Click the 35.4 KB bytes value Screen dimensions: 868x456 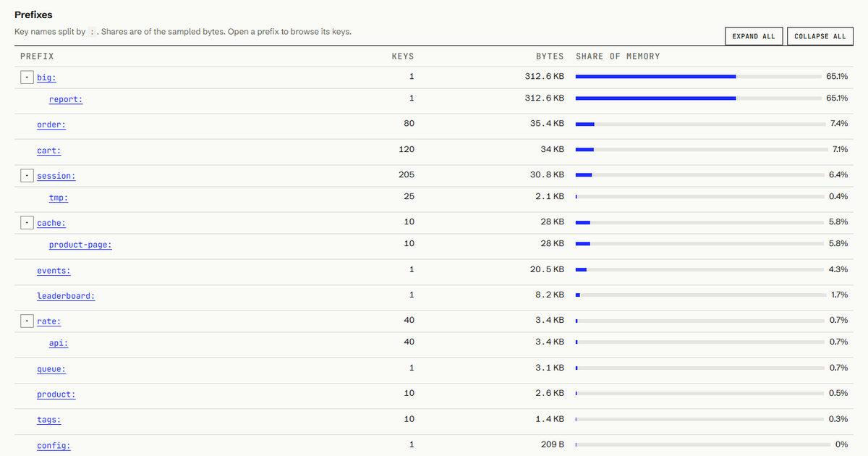click(x=547, y=124)
